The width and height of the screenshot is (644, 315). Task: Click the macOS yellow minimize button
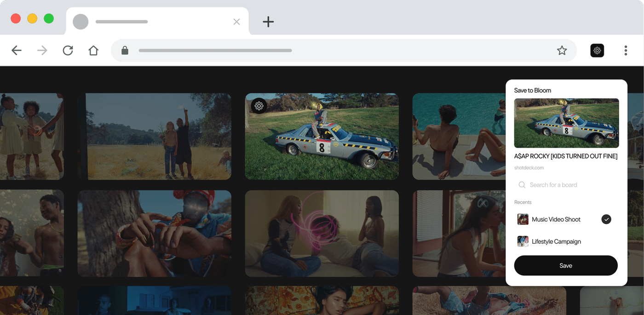[x=32, y=18]
